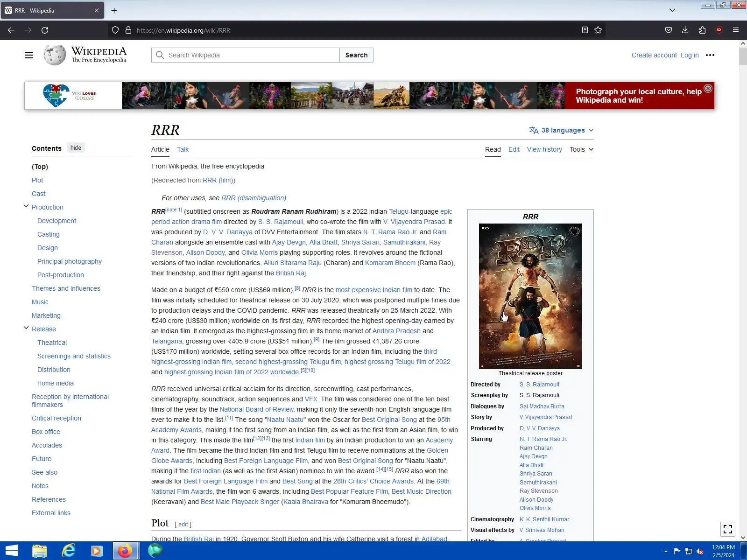The image size is (747, 560).
Task: Open the 38 languages dropdown
Action: point(561,130)
